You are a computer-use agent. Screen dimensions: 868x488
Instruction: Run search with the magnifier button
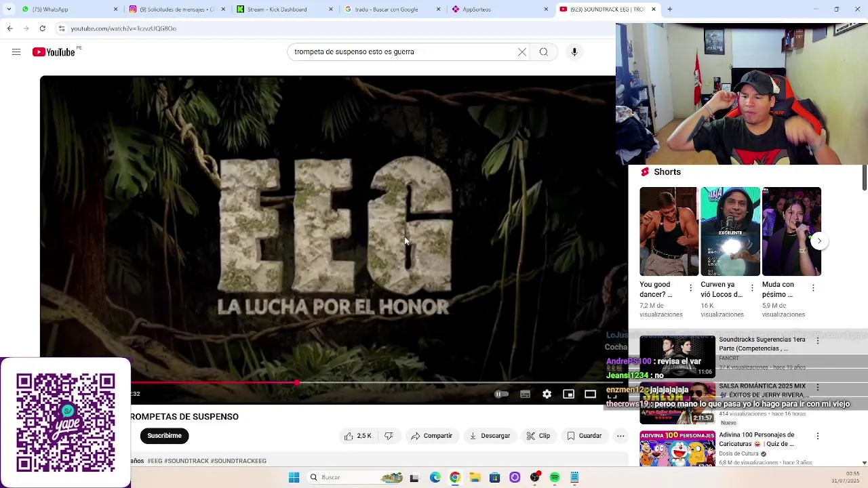pyautogui.click(x=544, y=52)
